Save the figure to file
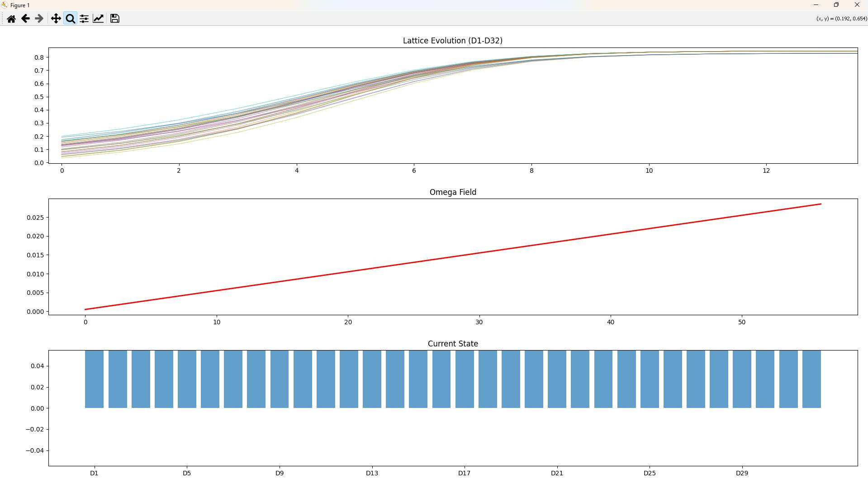The width and height of the screenshot is (868, 488). [x=115, y=19]
